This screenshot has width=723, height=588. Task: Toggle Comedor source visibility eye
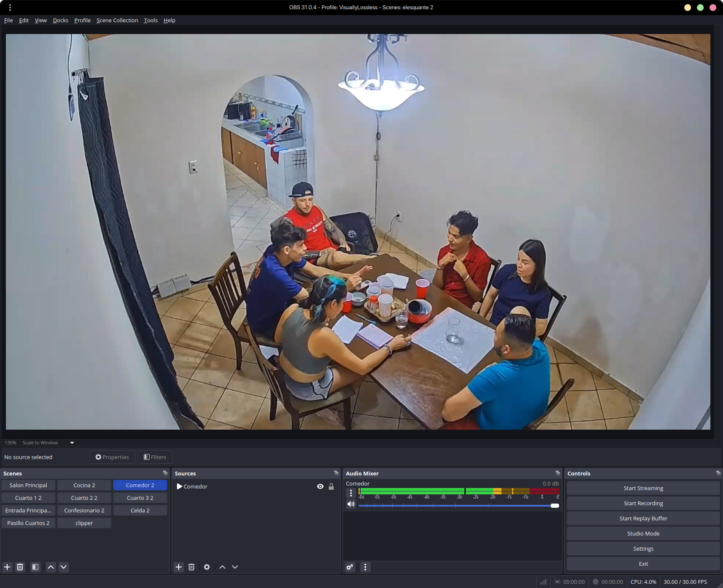(320, 486)
